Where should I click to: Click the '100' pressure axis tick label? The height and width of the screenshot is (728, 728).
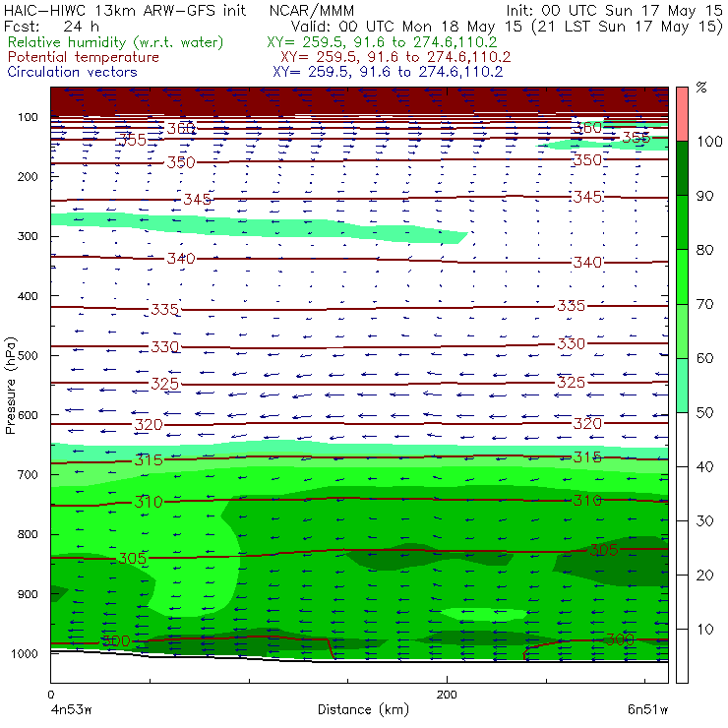click(x=28, y=117)
